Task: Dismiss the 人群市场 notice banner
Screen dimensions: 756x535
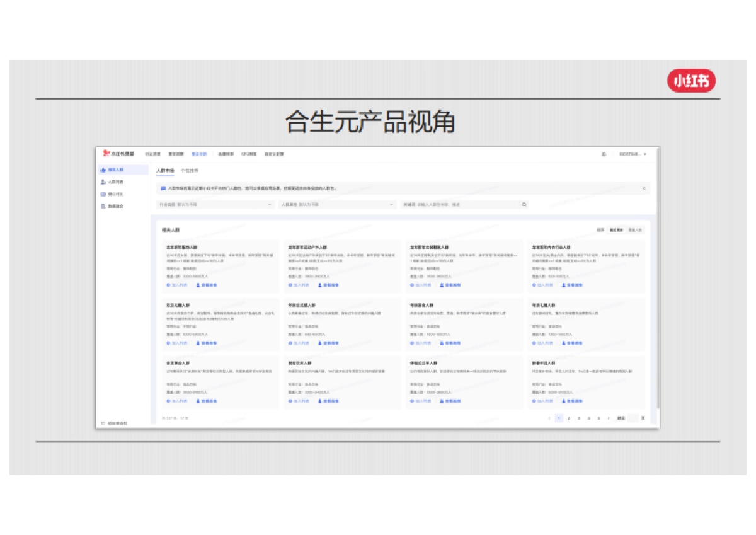Action: pos(644,188)
